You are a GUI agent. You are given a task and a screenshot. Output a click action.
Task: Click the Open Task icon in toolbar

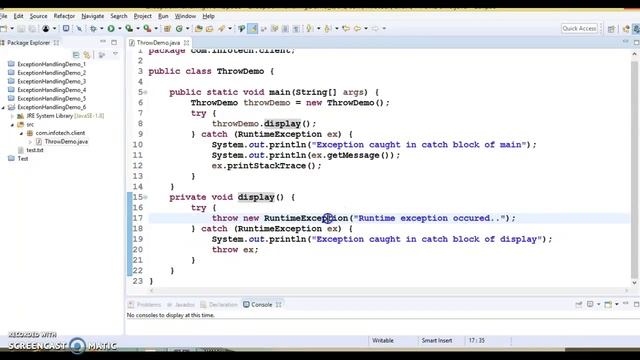(x=209, y=29)
